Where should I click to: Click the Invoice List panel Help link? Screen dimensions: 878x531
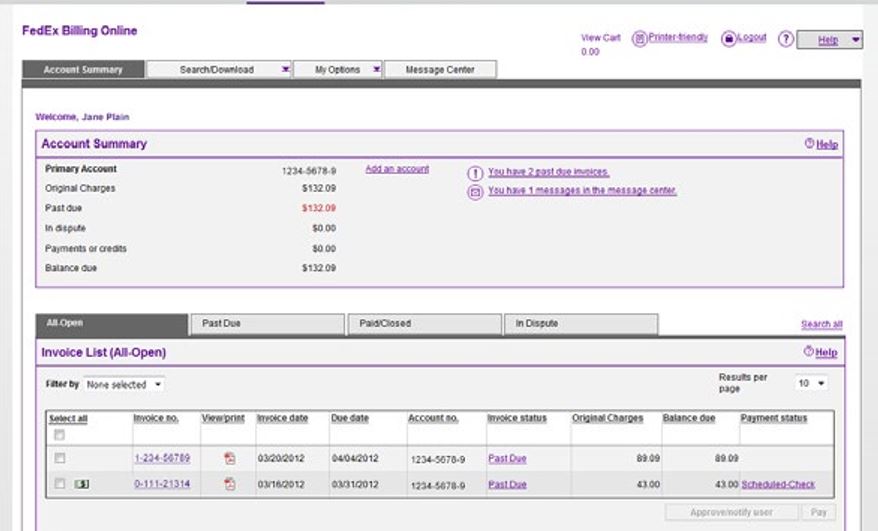click(x=826, y=352)
